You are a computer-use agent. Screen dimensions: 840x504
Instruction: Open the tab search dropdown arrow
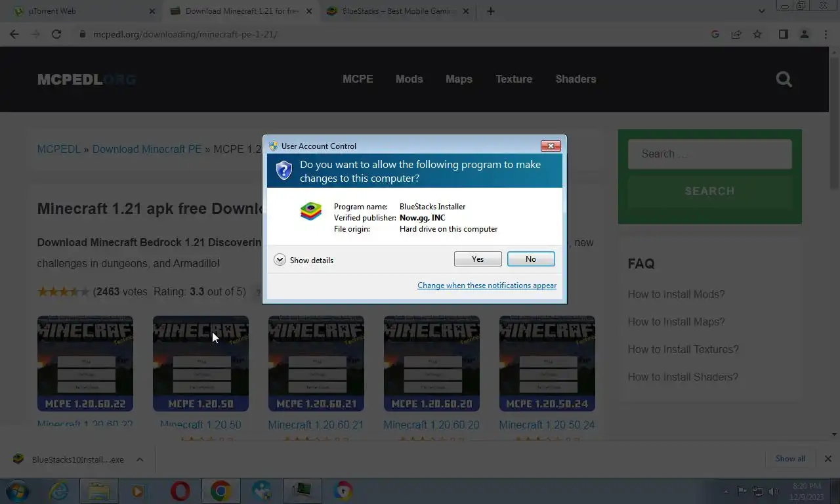(x=761, y=11)
